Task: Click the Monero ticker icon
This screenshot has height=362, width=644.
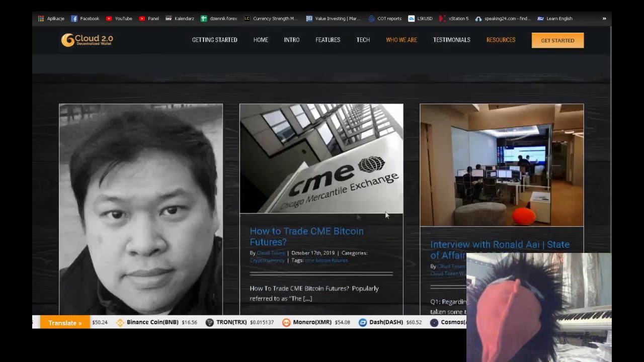Action: (286, 323)
